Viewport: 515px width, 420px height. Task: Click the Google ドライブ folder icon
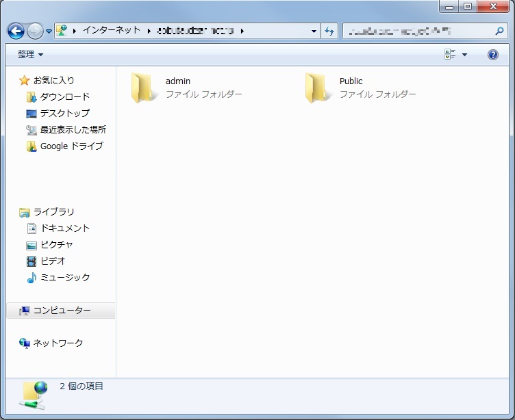tap(32, 146)
